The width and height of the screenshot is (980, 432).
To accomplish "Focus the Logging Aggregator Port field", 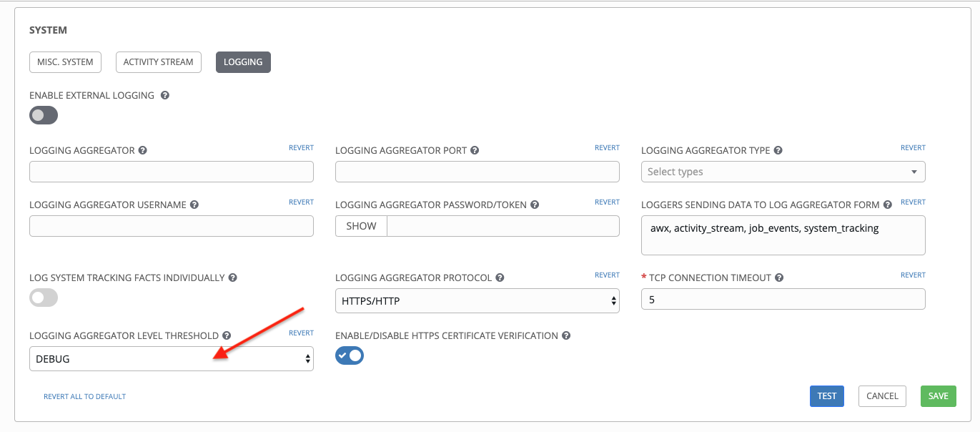I will click(x=477, y=172).
